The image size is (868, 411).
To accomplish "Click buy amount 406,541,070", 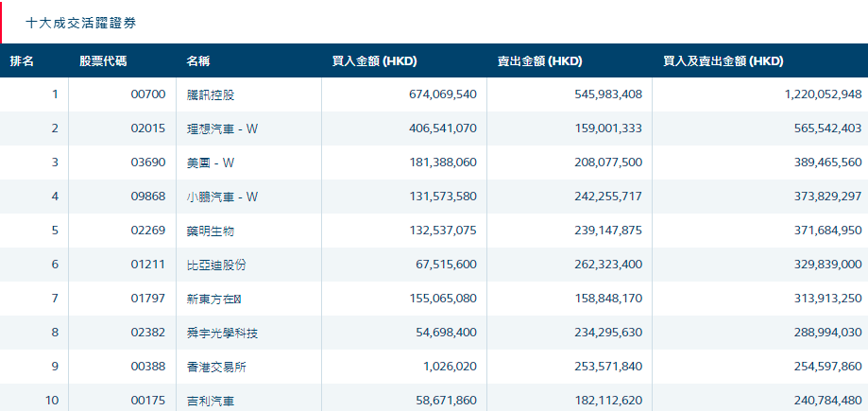I will point(443,128).
